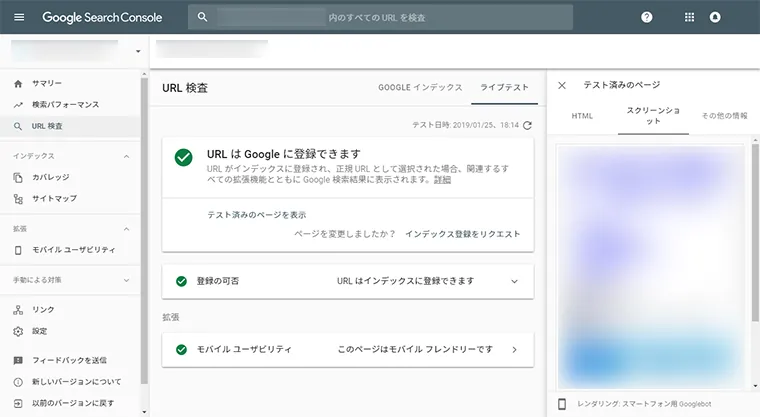
Task: Click フィードバックを送信 in sidebar
Action: 70,360
